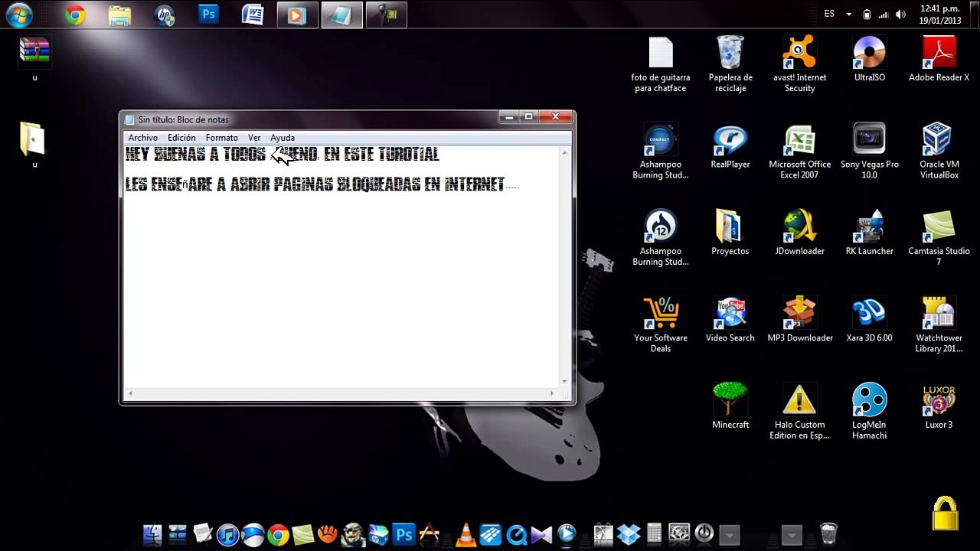The width and height of the screenshot is (980, 551).
Task: Click the volume speaker tray icon
Action: (x=900, y=15)
